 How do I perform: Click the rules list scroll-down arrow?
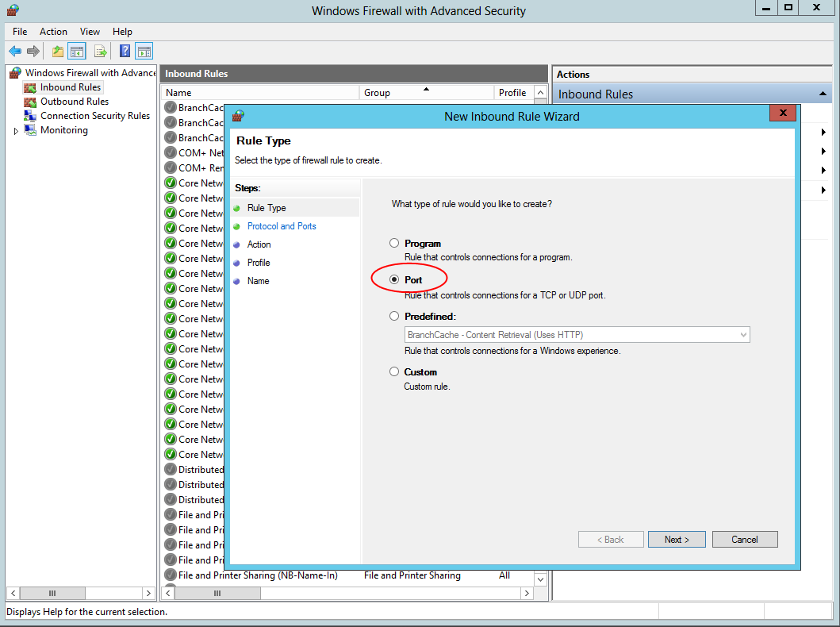(540, 579)
